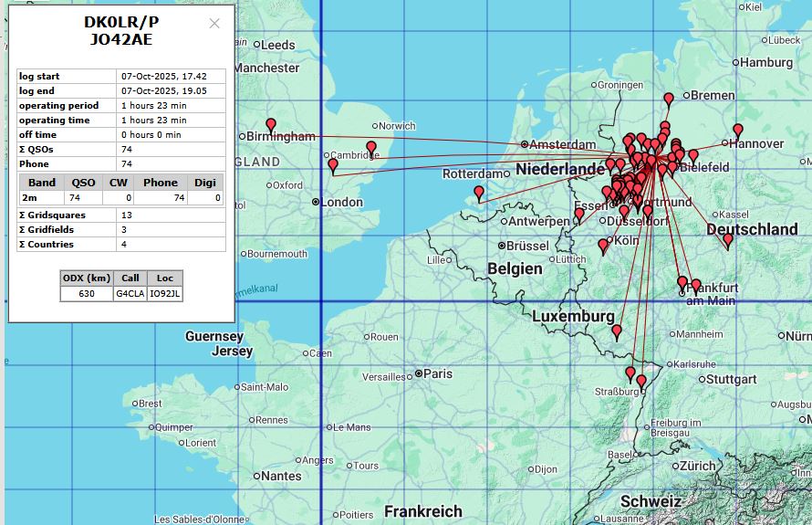Open the red marker east of Antwerpen

[579, 215]
